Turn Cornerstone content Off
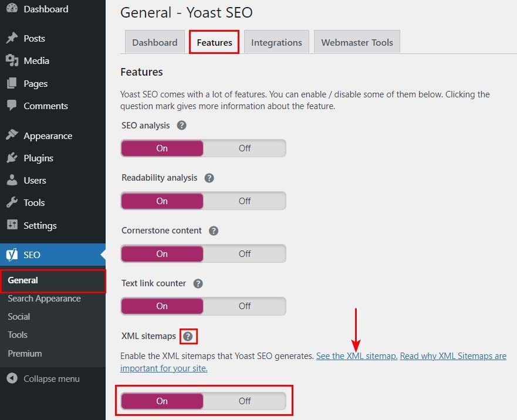The image size is (517, 420). [x=245, y=254]
